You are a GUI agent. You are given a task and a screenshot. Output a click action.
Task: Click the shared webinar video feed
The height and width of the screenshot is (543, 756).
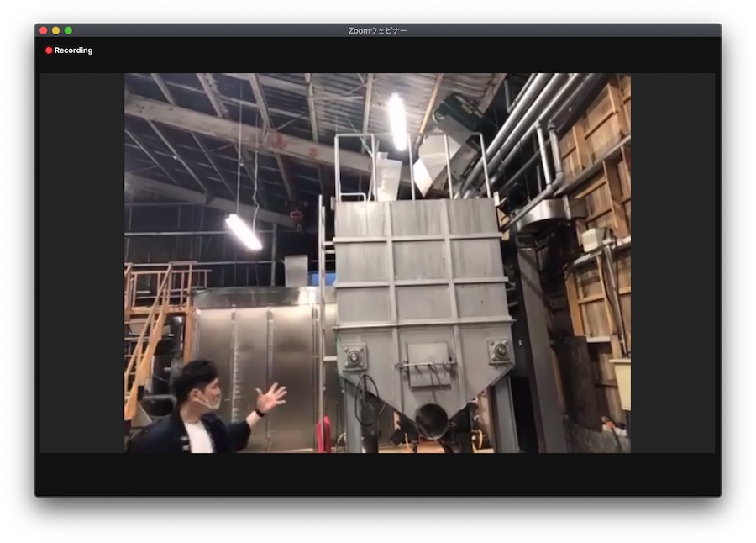(377, 263)
